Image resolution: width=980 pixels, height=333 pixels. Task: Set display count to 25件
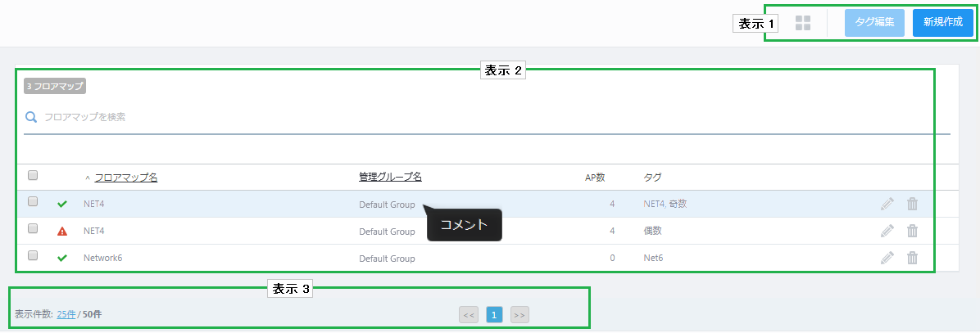[x=66, y=314]
